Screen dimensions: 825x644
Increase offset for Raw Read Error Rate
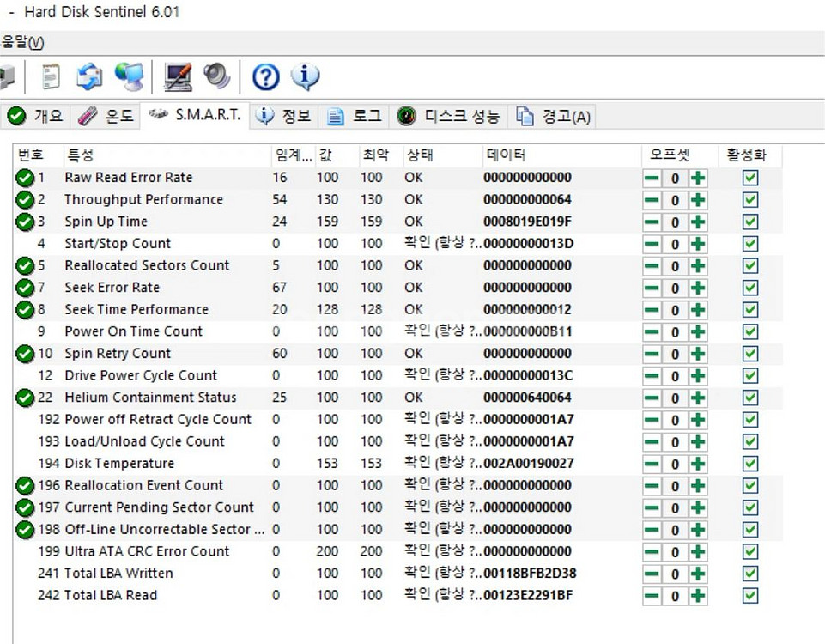point(698,179)
